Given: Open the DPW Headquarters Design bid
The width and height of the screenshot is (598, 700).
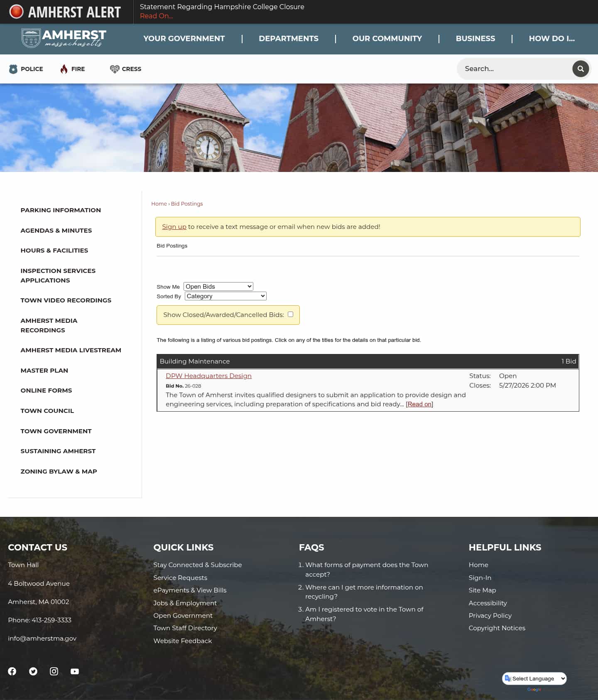Looking at the screenshot, I should click(208, 376).
